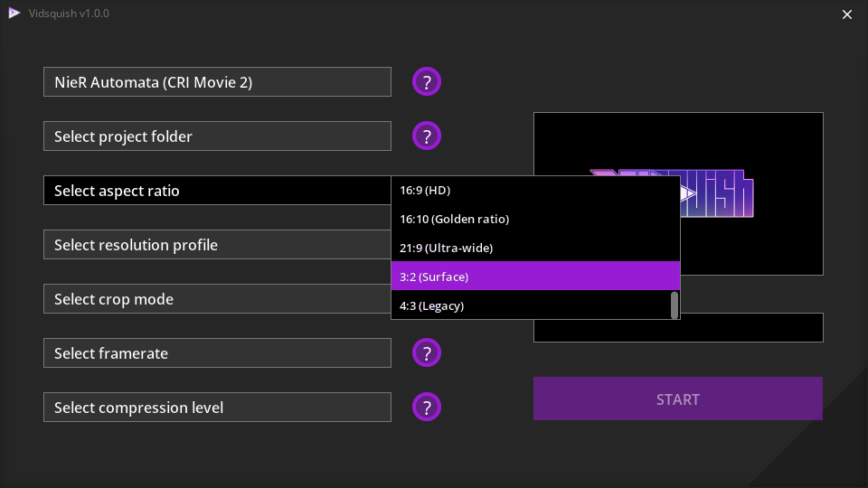The image size is (868, 488).
Task: Select the 3:2 (Surface) aspect ratio
Action: (x=535, y=277)
